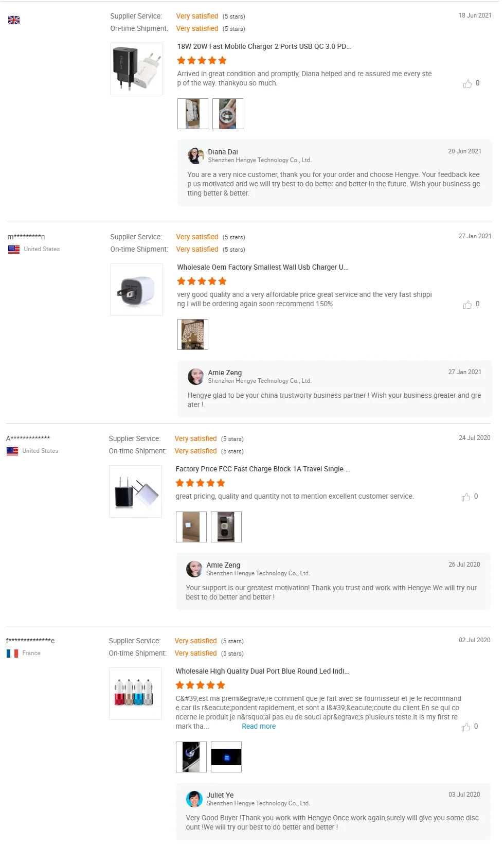504x846 pixels.
Task: Click Juliet Ye's profile avatar
Action: pyautogui.click(x=194, y=799)
